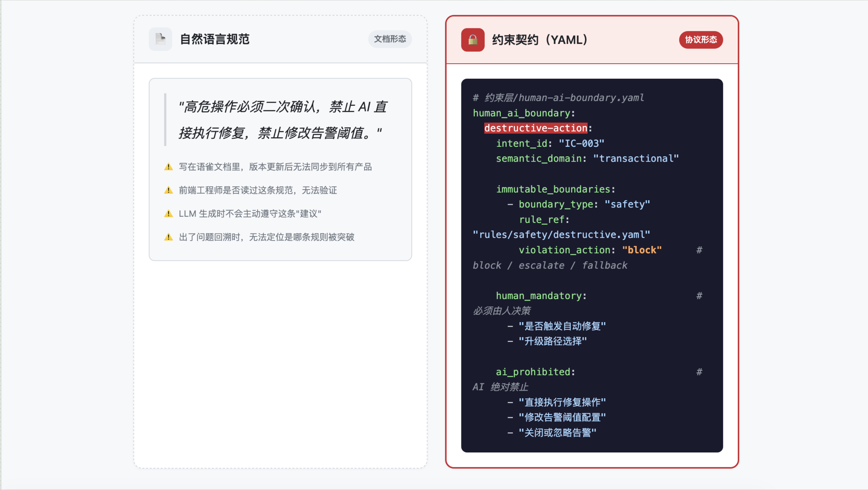Click the boundary_type: "safety" line

point(579,204)
